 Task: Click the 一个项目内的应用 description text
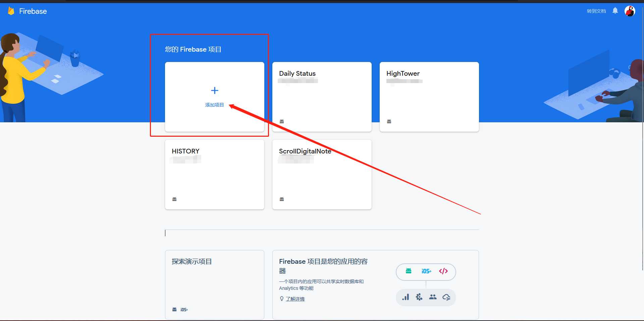(321, 285)
